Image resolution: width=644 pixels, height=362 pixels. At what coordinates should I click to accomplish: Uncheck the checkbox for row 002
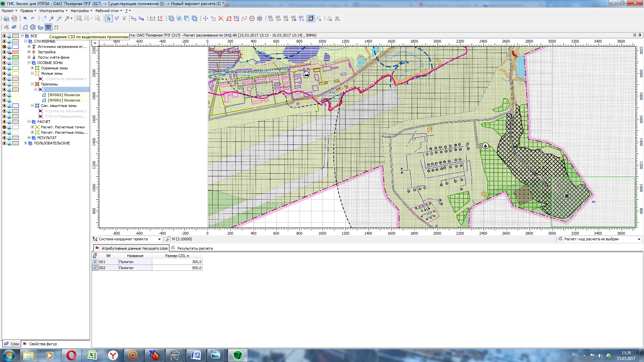coord(95,268)
